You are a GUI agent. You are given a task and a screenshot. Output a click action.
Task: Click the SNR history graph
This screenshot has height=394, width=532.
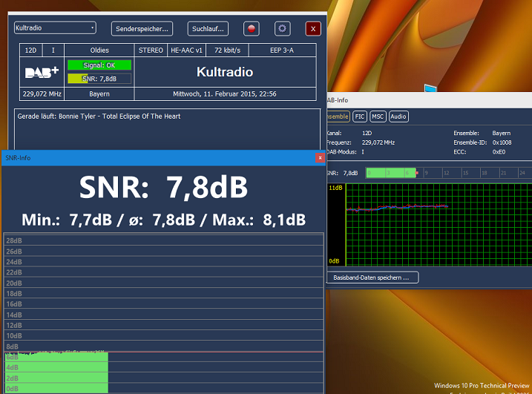click(438, 223)
